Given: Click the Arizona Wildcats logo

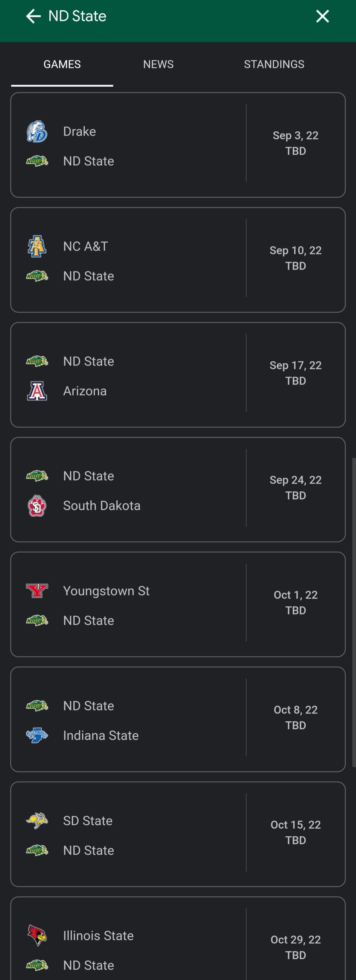Looking at the screenshot, I should point(37,391).
